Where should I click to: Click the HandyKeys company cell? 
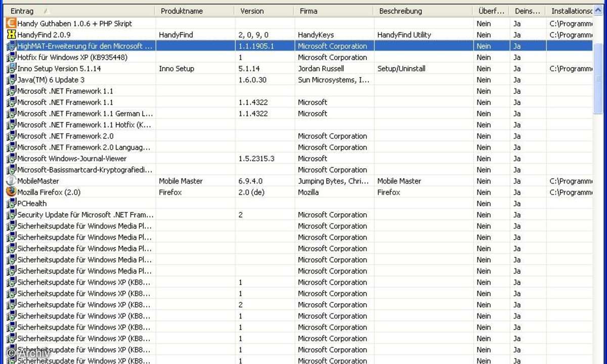point(315,35)
